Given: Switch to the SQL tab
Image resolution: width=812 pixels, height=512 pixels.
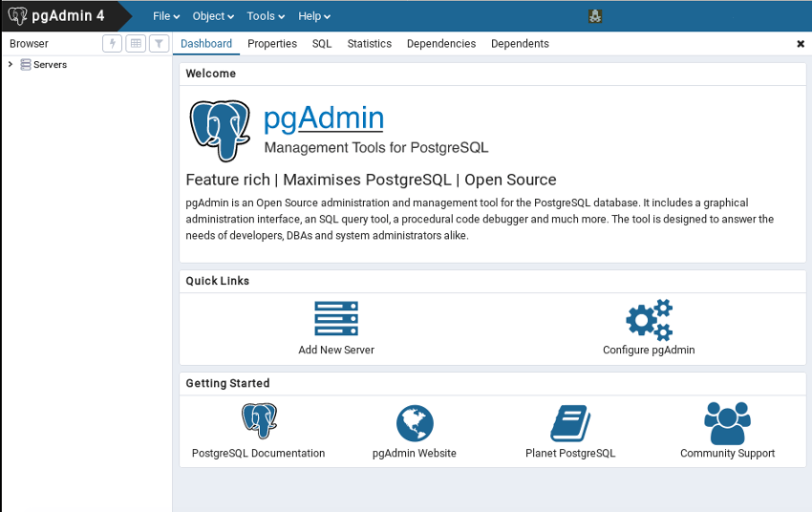Looking at the screenshot, I should click(x=322, y=44).
